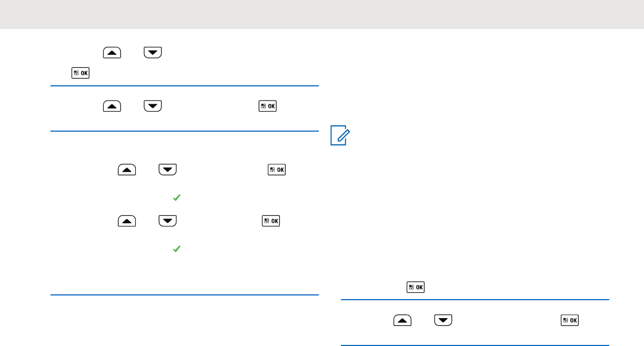Screen dimensions: 644x346
Task: Click OK key icon between the two upper-left blue lines
Action: pos(267,106)
